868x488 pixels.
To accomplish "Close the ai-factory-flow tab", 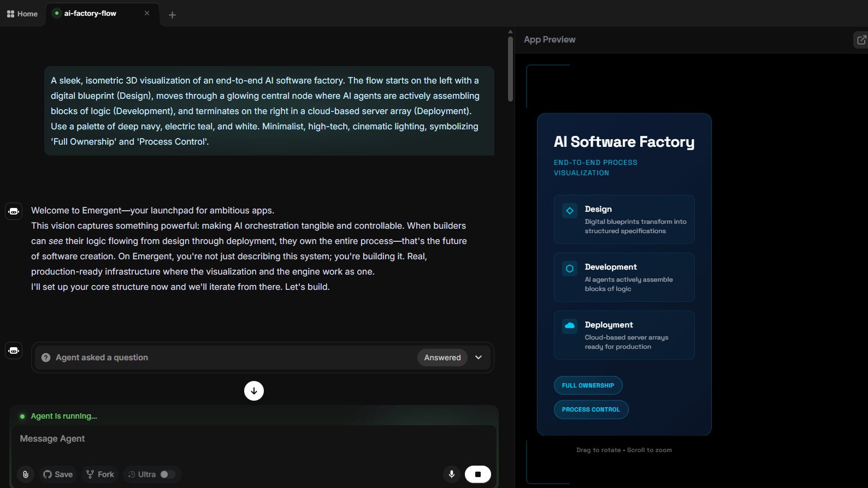I will coord(147,13).
